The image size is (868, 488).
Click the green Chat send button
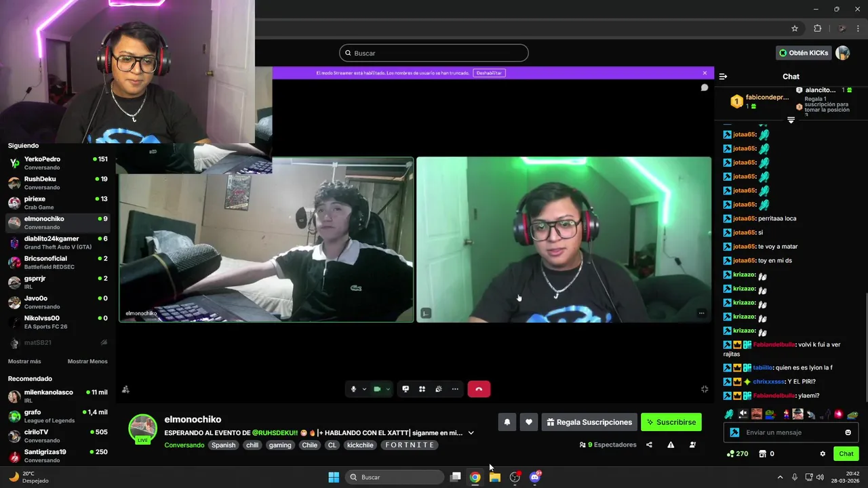tap(846, 454)
